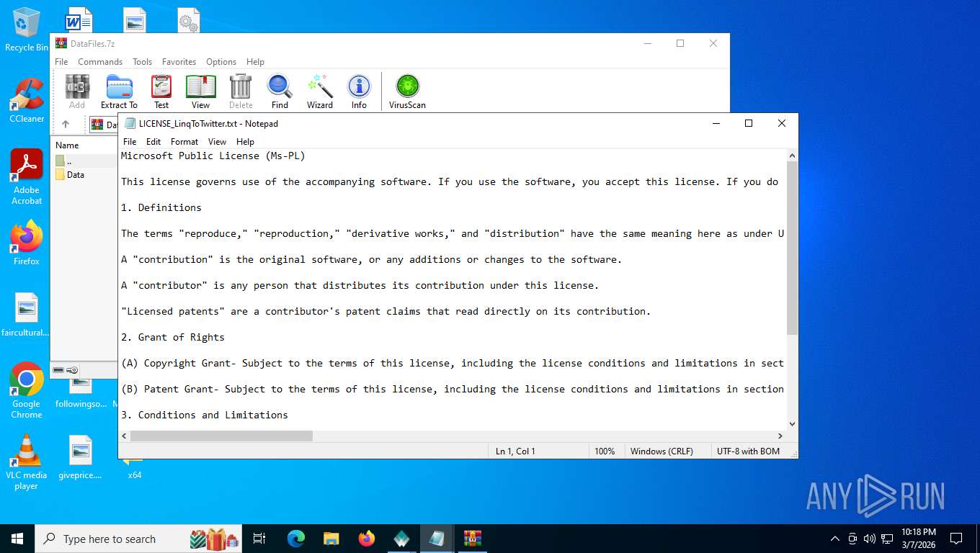Click the Windows Start button

pyautogui.click(x=17, y=539)
